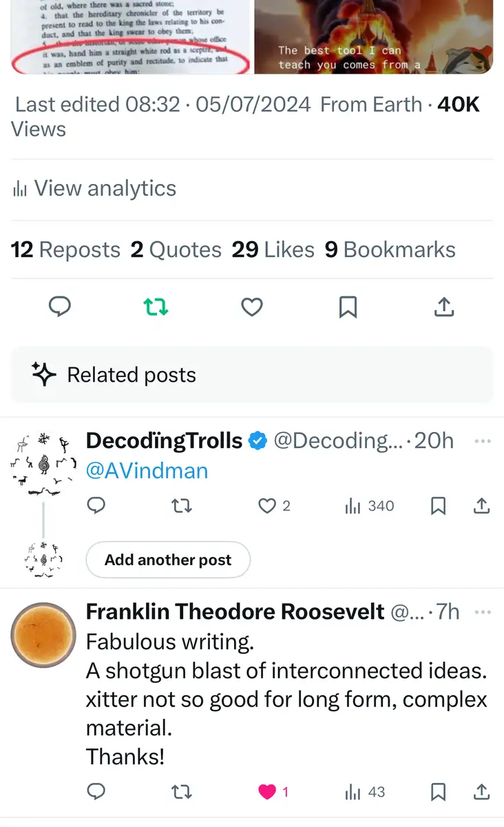Open more options on Roosevelt reply

(483, 612)
